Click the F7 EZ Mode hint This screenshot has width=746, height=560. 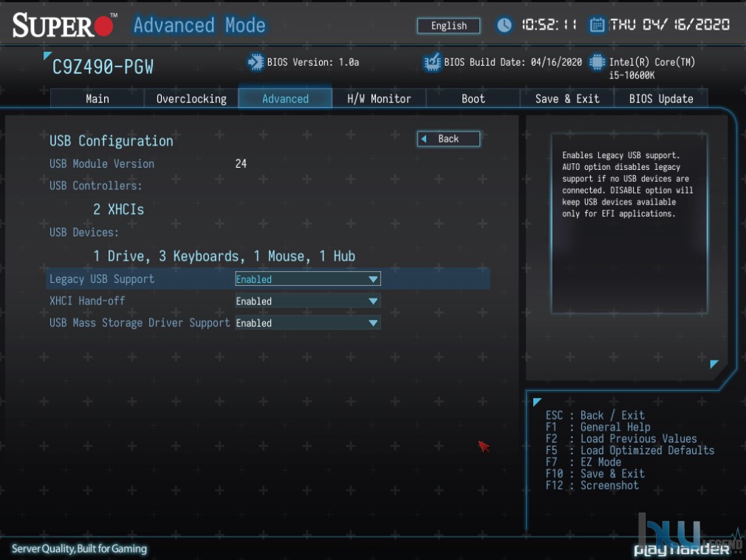click(584, 462)
